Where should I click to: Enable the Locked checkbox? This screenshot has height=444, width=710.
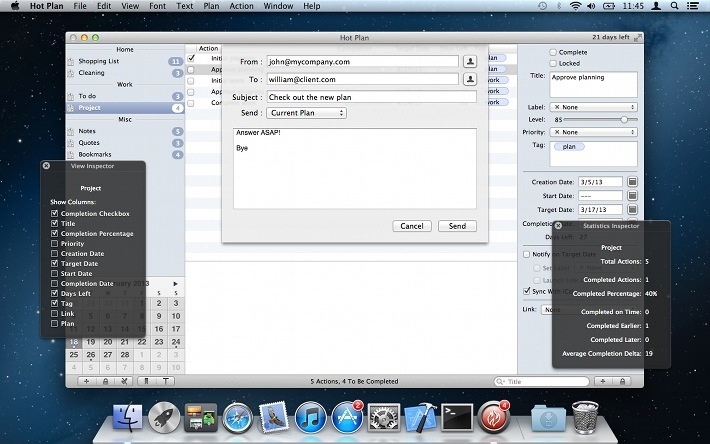point(554,63)
